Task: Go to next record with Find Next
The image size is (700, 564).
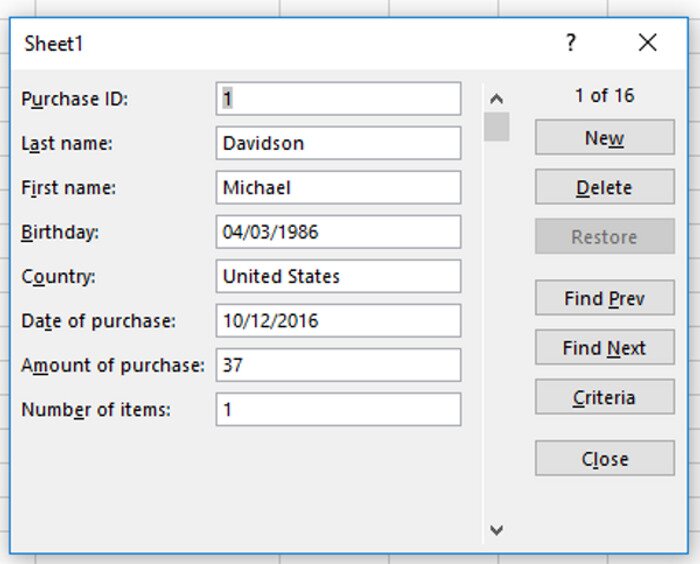Action: point(604,348)
